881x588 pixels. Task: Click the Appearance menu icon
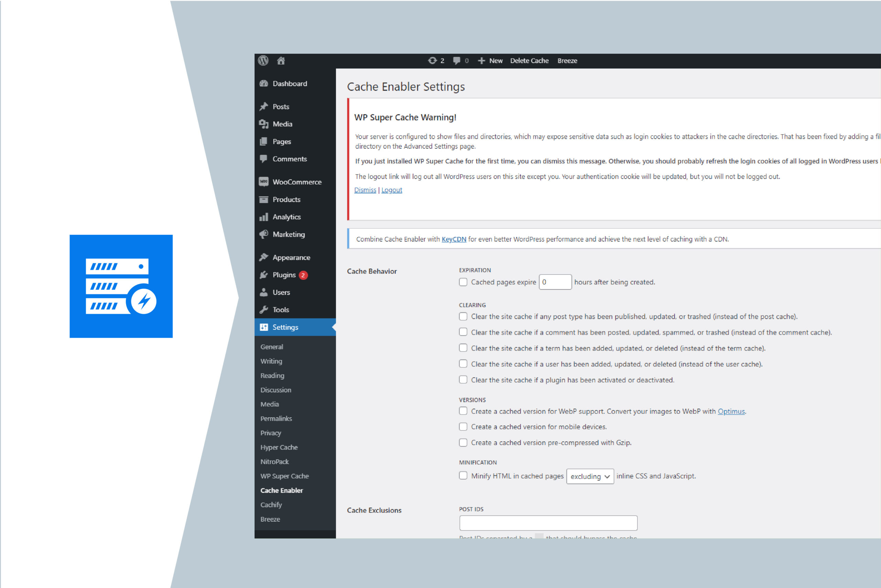pos(264,257)
